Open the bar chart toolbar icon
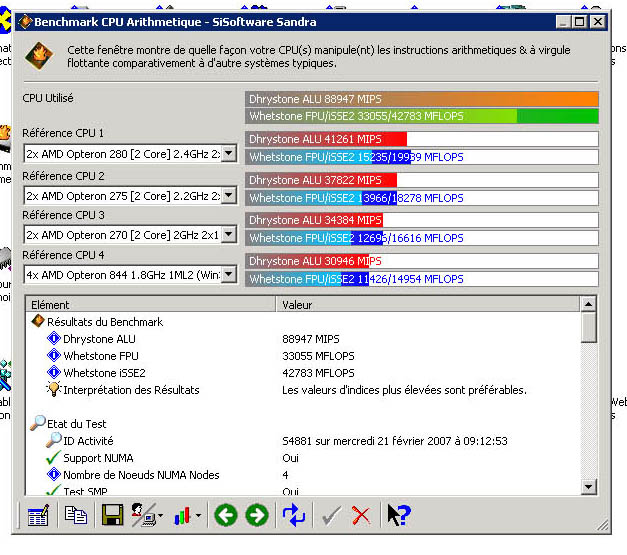This screenshot has width=627, height=555. pos(182,515)
